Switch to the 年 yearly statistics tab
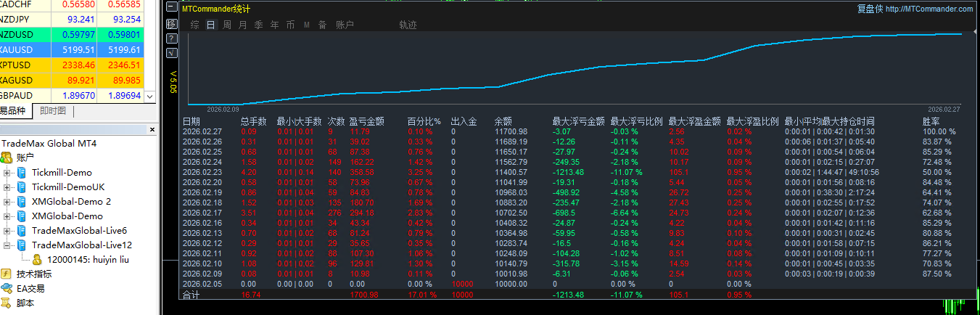Viewport: 980px width, 315px height. pos(274,25)
